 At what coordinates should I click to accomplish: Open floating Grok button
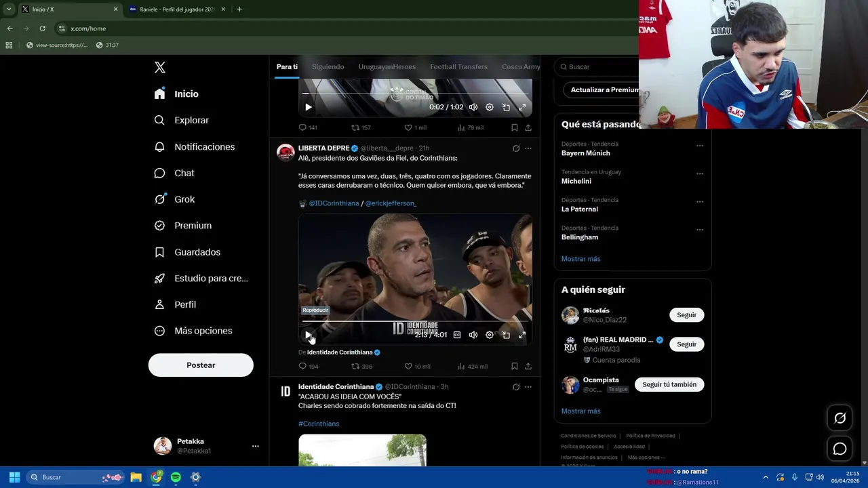840,418
